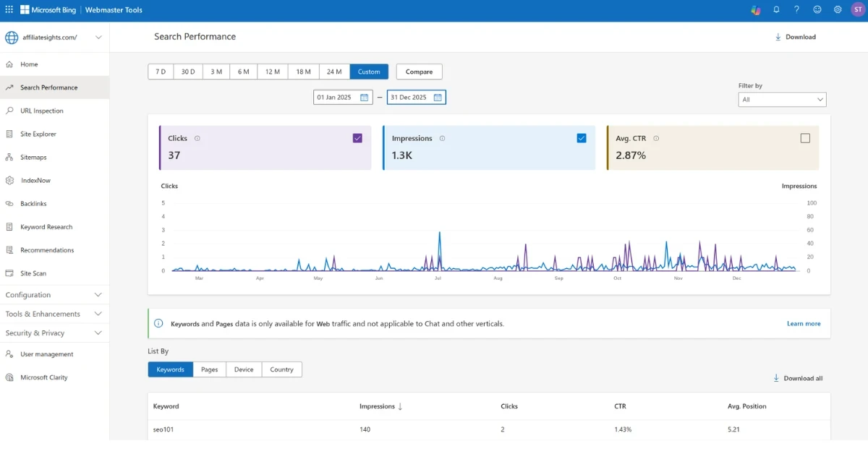868x454 pixels.
Task: Open the Filter by dropdown
Action: coord(782,100)
